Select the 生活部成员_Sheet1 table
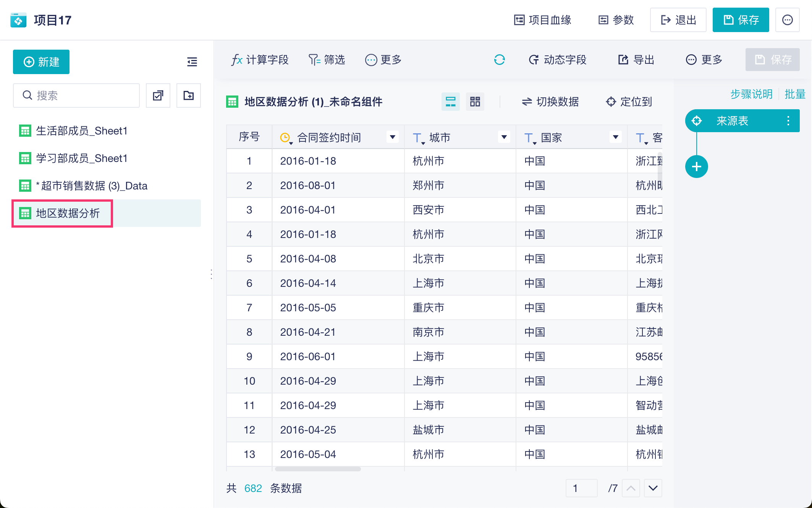This screenshot has height=508, width=812. click(81, 131)
